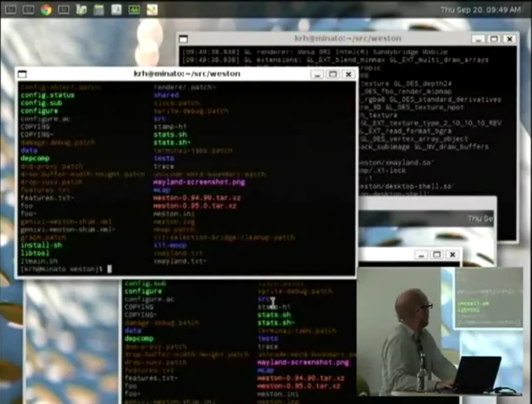Image resolution: width=532 pixels, height=404 pixels.
Task: Minimize the small window above the speaker video
Action: (x=421, y=255)
